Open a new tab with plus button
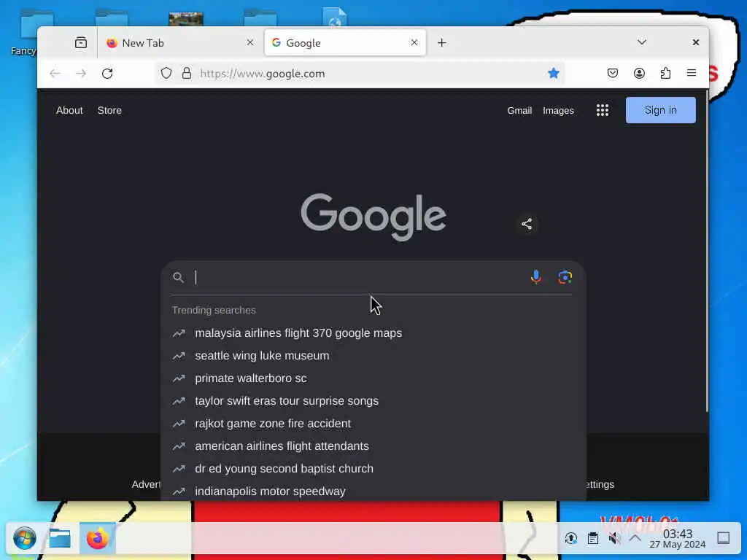Viewport: 747px width, 560px height. [441, 43]
